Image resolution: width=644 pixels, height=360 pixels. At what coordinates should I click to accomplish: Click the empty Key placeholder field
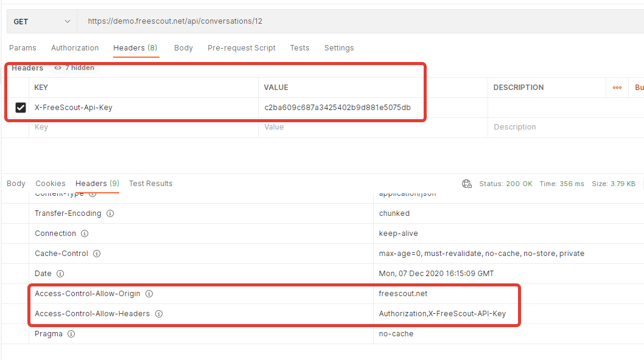tap(143, 127)
